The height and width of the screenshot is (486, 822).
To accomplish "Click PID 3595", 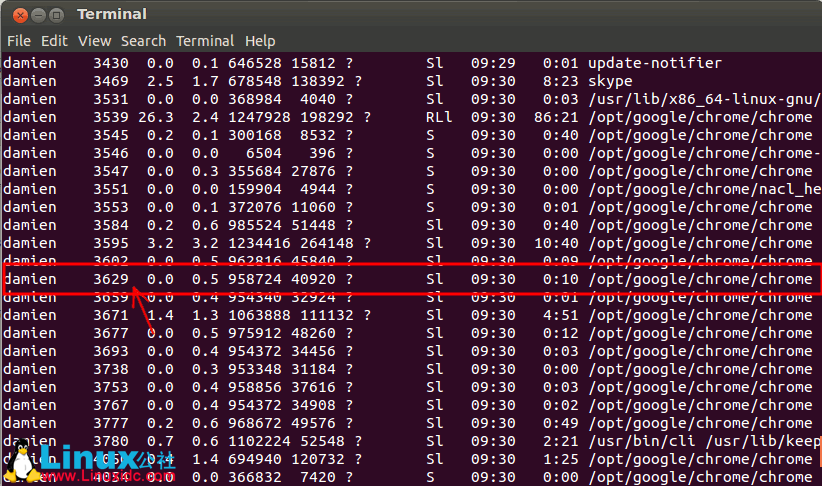I will click(x=111, y=243).
